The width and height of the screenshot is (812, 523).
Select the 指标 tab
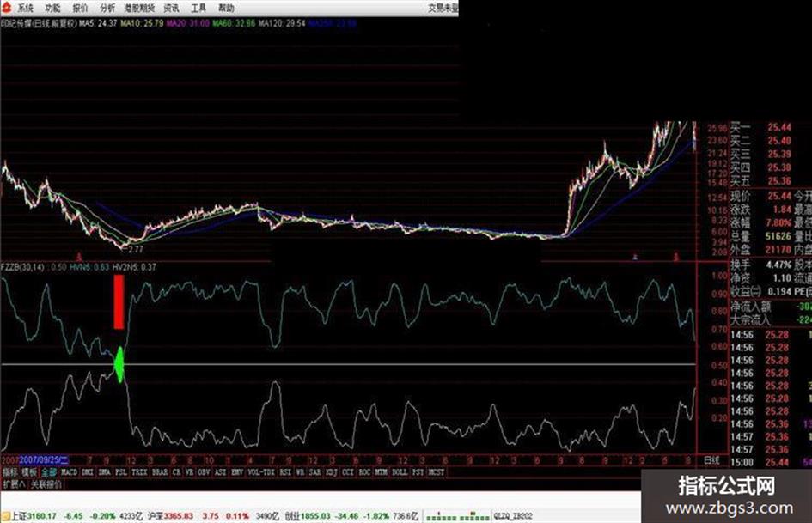pos(9,472)
